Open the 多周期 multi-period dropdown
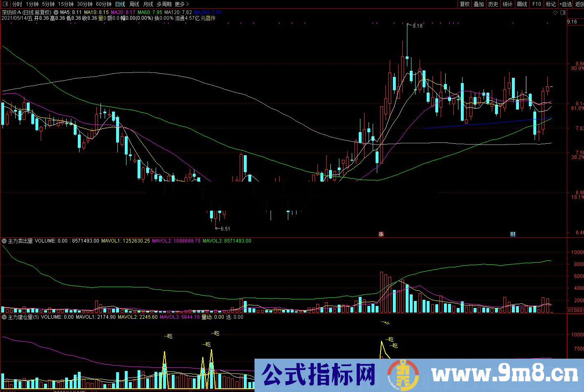Screen dimensions: 584x392 (x=164, y=4)
